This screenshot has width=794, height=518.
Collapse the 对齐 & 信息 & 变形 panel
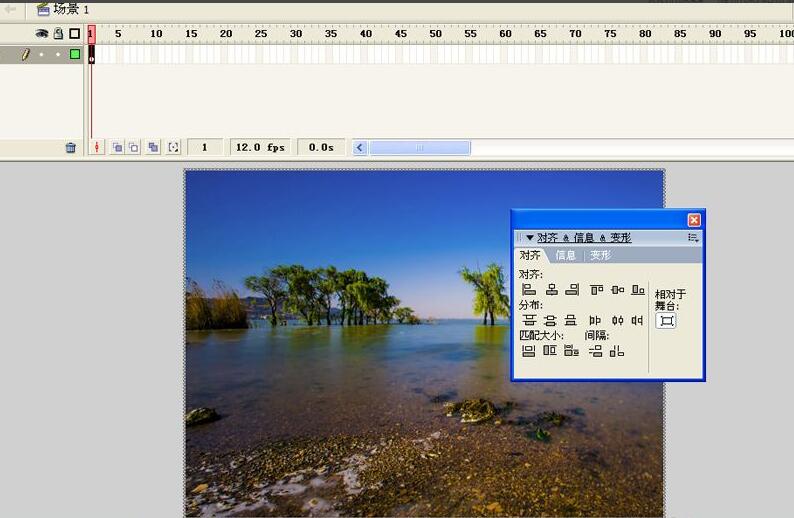530,237
